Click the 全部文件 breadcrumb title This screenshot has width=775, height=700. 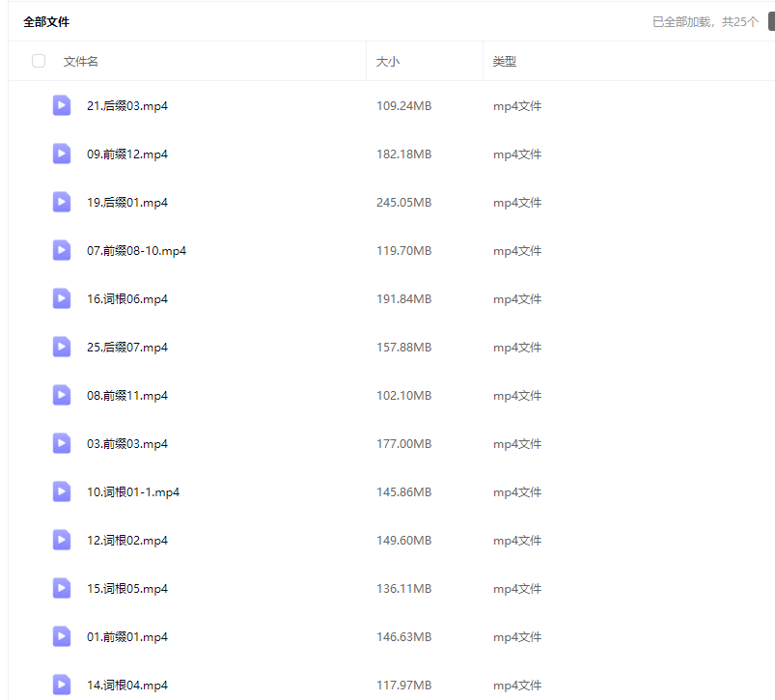tap(46, 22)
